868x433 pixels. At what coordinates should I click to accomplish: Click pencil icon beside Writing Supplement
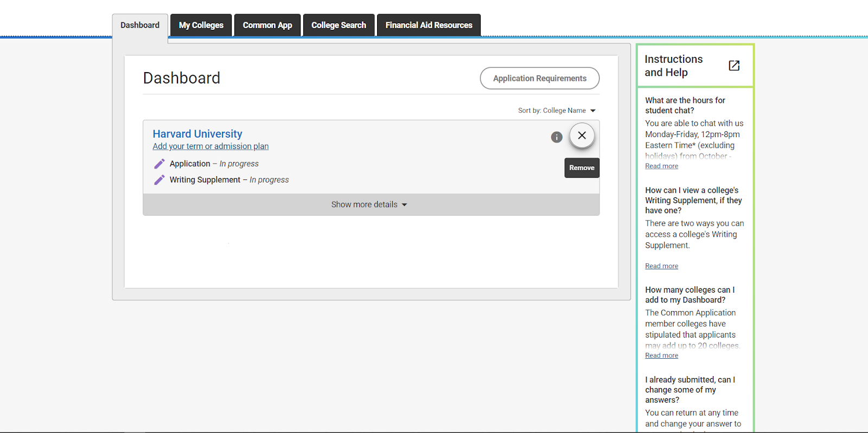pyautogui.click(x=159, y=180)
